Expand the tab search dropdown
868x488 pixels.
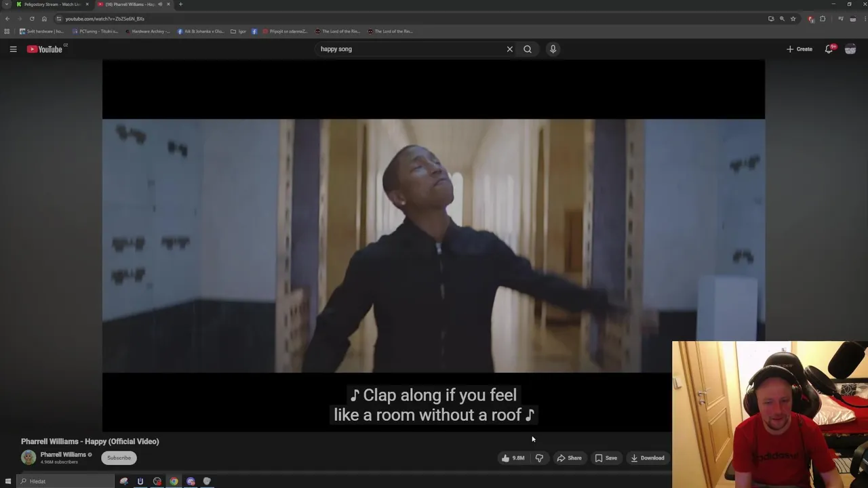point(7,4)
